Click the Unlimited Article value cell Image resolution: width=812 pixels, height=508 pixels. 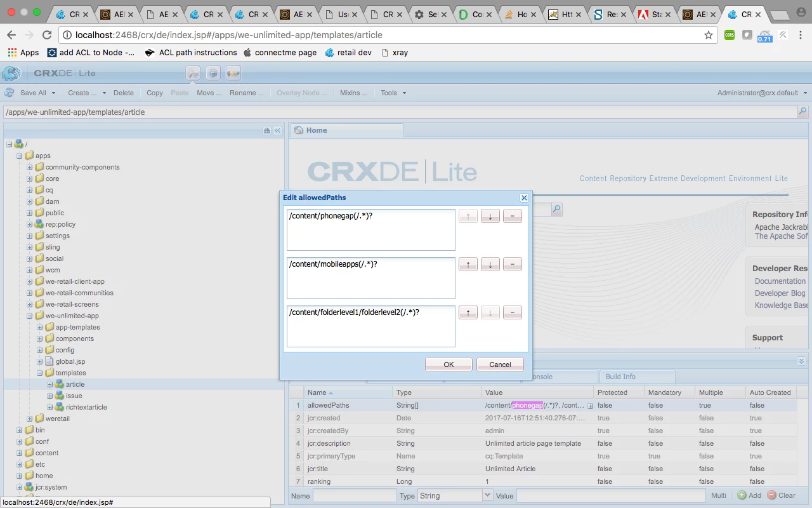click(x=539, y=469)
